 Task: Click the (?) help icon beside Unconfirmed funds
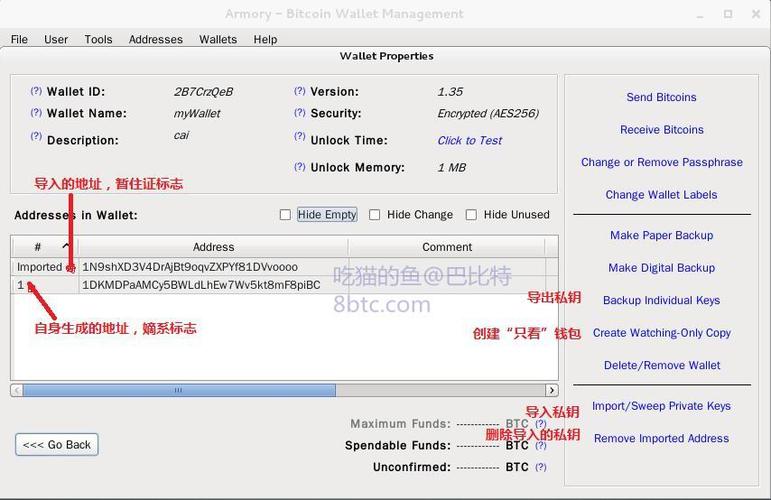coord(541,467)
